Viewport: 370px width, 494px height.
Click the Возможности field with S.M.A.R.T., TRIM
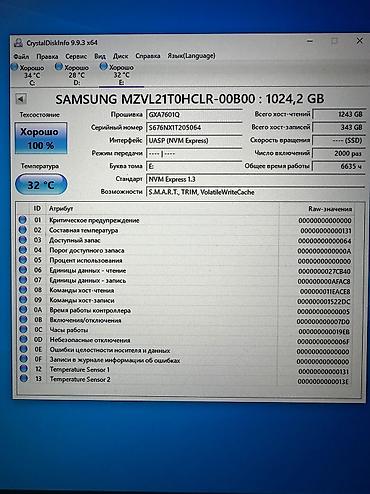point(255,192)
